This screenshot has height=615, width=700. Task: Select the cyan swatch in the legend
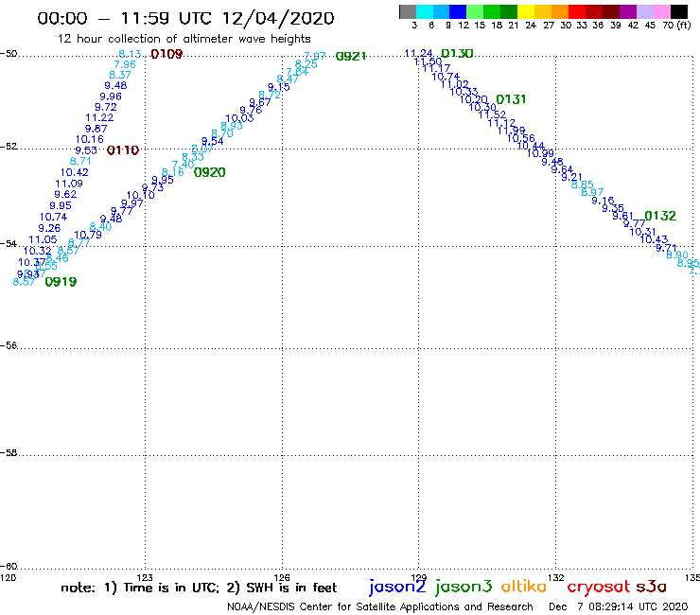tap(425, 11)
